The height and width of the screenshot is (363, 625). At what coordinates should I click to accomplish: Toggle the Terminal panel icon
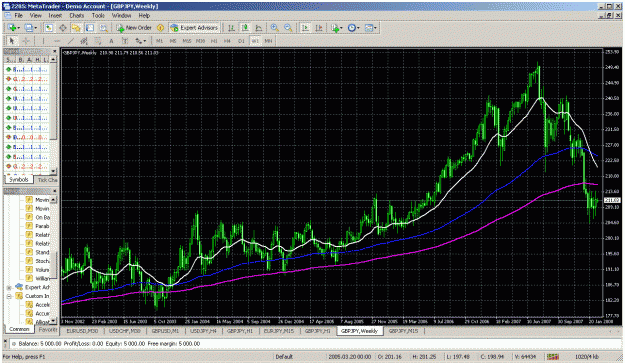tap(90, 27)
